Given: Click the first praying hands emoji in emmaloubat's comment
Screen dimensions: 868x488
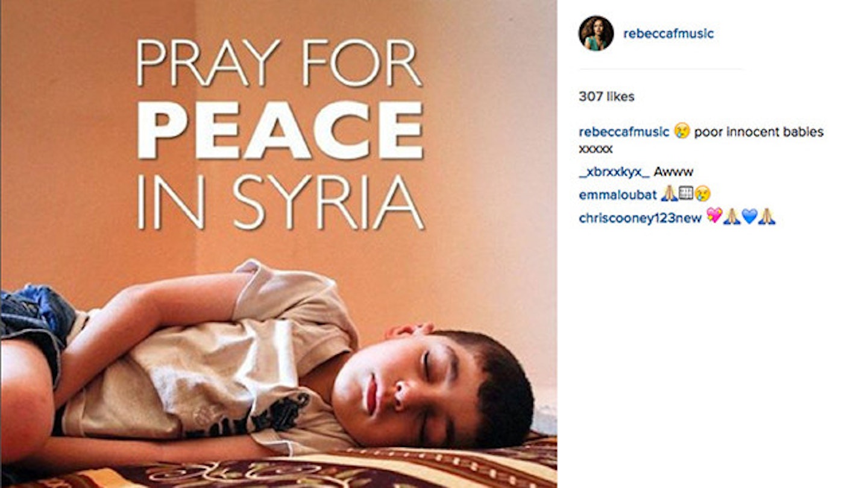Looking at the screenshot, I should (x=668, y=194).
